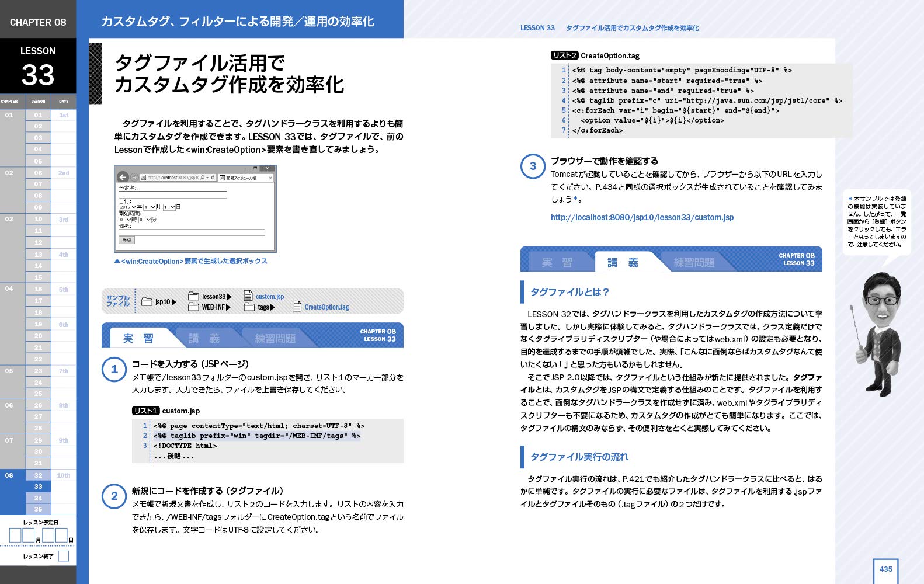Click the 予定名 text input field
Image resolution: width=924 pixels, height=584 pixels.
click(173, 194)
